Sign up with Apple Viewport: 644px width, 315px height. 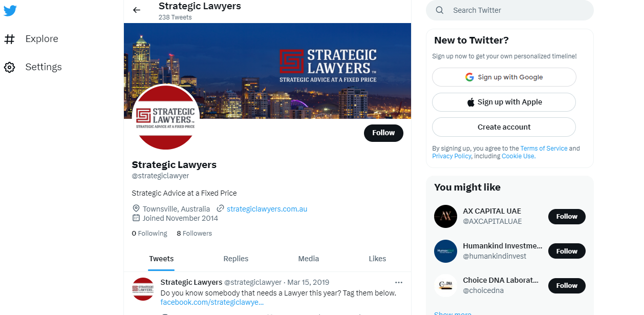504,102
